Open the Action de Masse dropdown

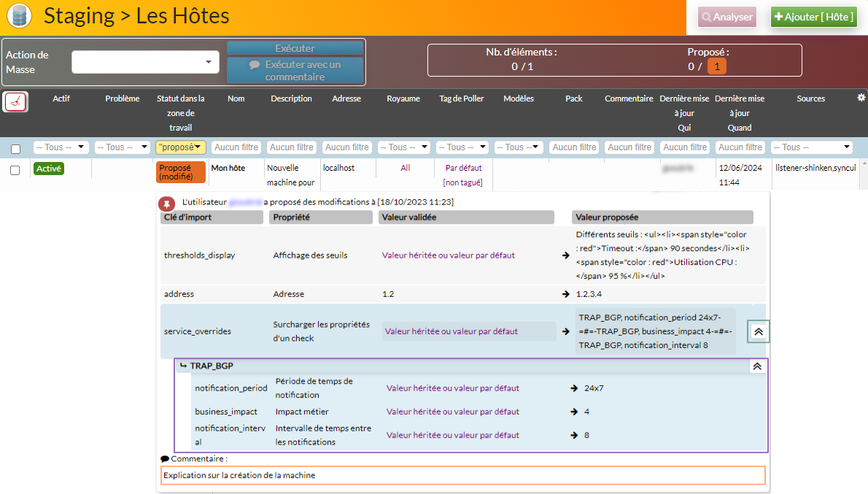pos(145,62)
